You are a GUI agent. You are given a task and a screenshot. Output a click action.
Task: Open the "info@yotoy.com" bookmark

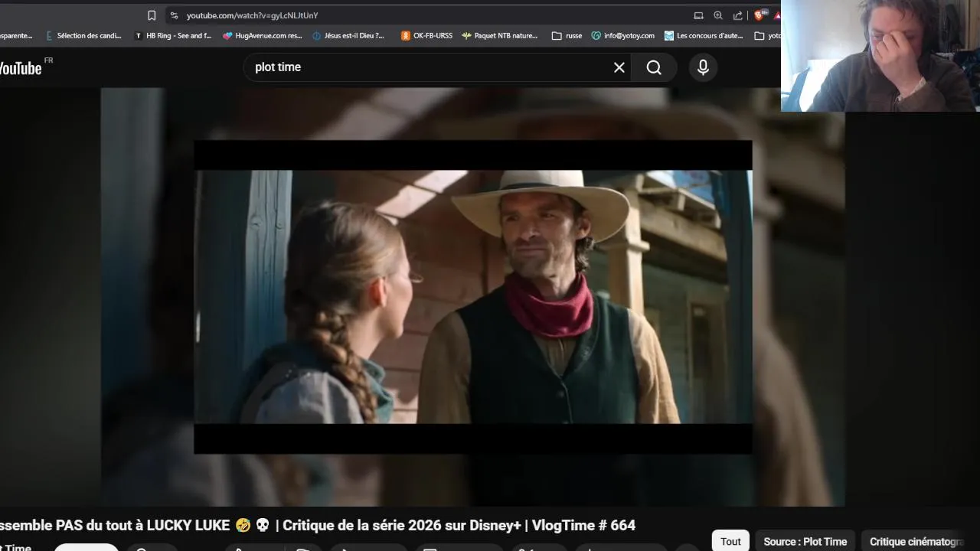(x=623, y=35)
